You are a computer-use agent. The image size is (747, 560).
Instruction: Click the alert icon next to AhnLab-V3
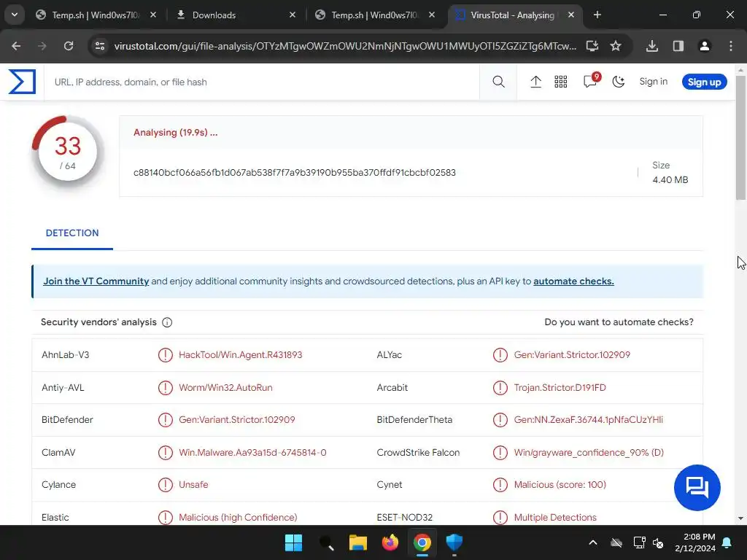(166, 355)
